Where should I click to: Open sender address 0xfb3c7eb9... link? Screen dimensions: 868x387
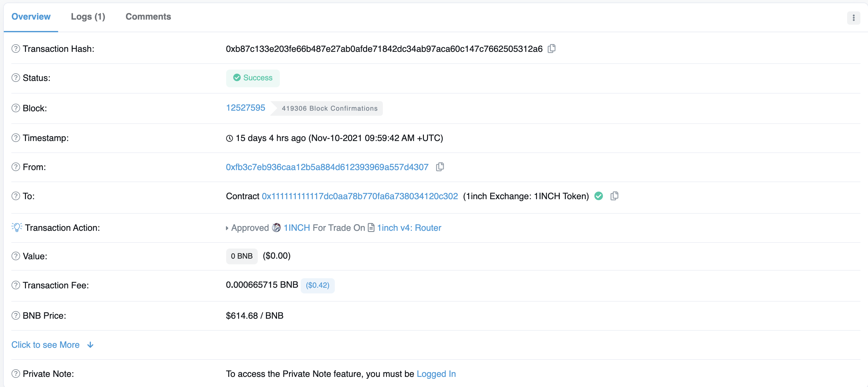pos(327,167)
